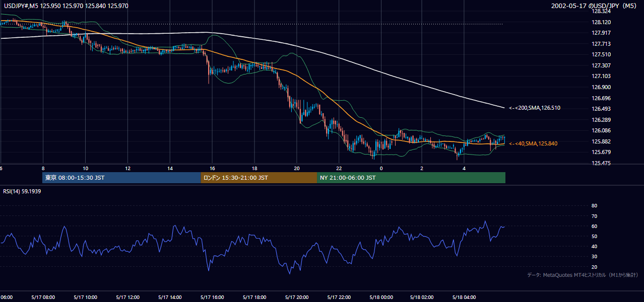The height and width of the screenshot is (302, 644).
Task: Click RSI scale level 40
Action: point(594,246)
